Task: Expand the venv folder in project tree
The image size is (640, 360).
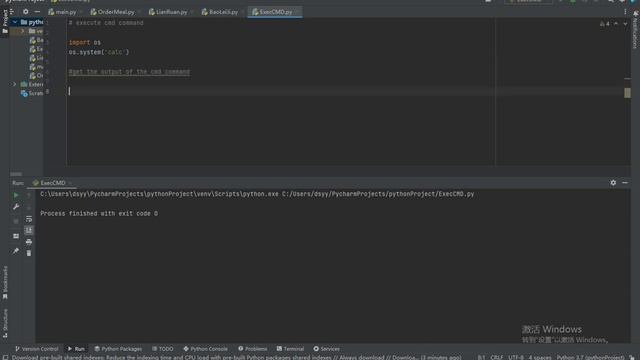Action: pyautogui.click(x=22, y=31)
